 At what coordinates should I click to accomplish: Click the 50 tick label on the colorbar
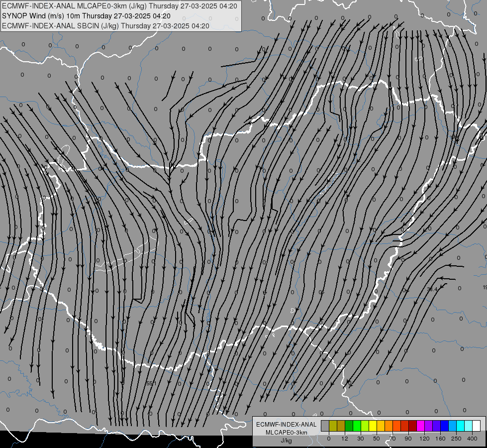[377, 439]
